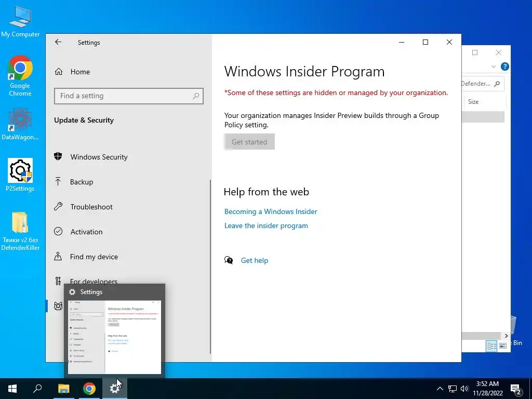The image size is (532, 399).
Task: Click the blue help icon in Explorer window
Action: [x=504, y=66]
